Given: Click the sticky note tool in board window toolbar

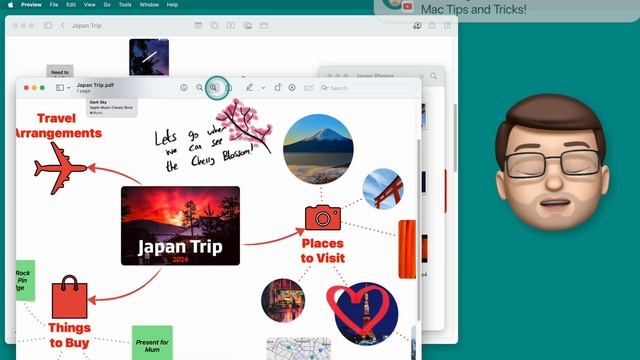Looking at the screenshot, I should (198, 25).
